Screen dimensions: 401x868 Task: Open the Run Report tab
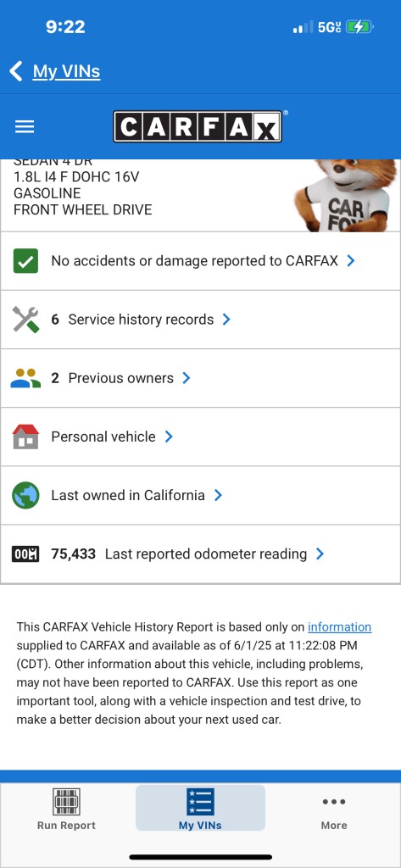tap(66, 810)
